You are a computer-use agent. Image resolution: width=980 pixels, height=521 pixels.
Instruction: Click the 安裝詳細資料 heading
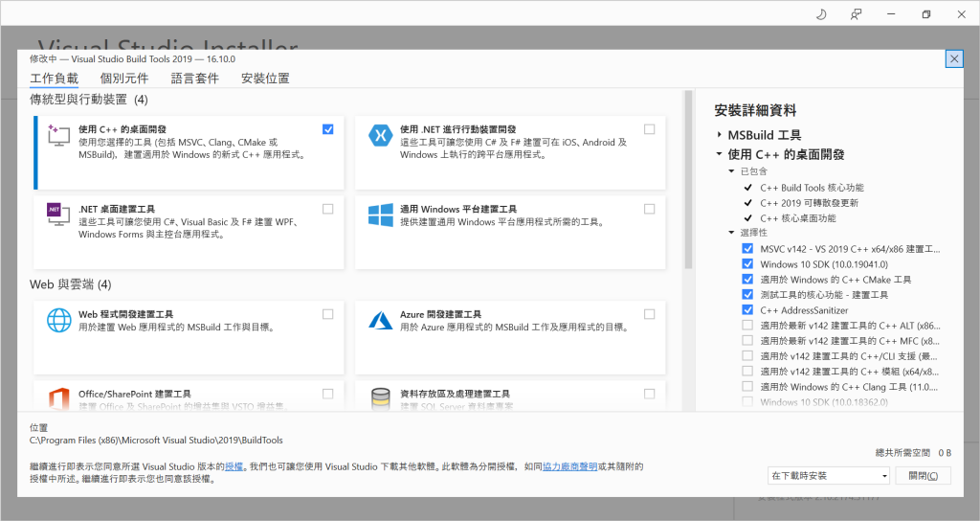756,111
